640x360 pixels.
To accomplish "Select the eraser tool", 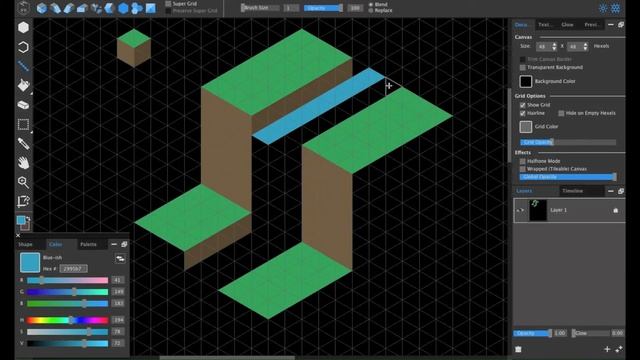I will tap(23, 105).
